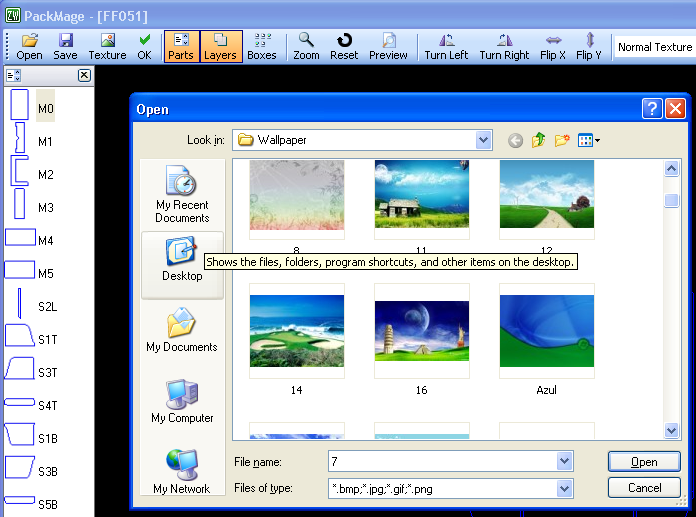The width and height of the screenshot is (696, 517).
Task: Click the Back navigation arrow icon
Action: (515, 141)
